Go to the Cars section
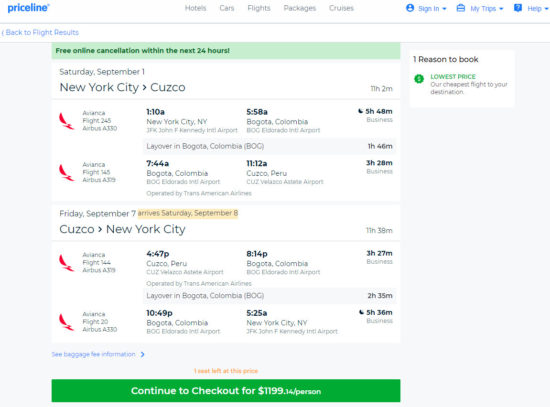This screenshot has height=407, width=550. (227, 8)
